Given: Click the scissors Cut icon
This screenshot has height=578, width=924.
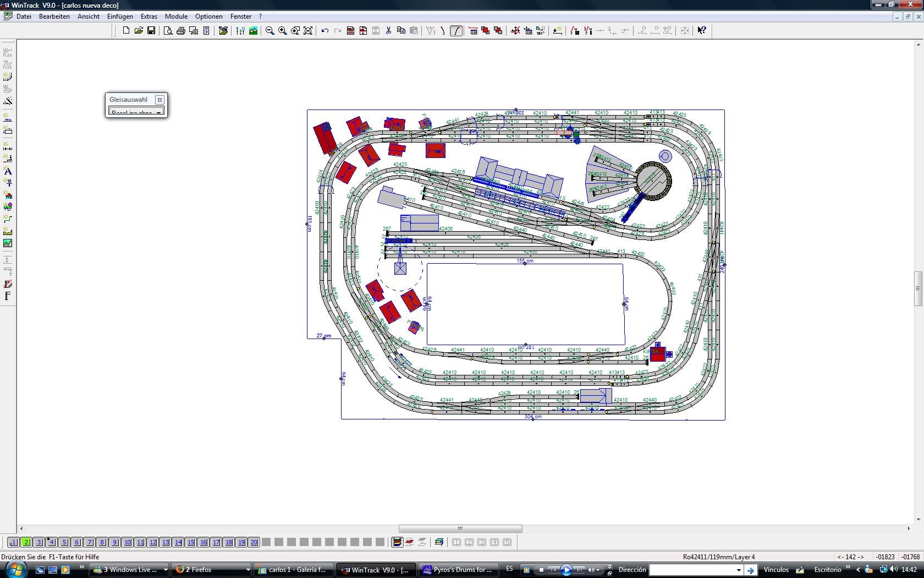Looking at the screenshot, I should click(388, 31).
